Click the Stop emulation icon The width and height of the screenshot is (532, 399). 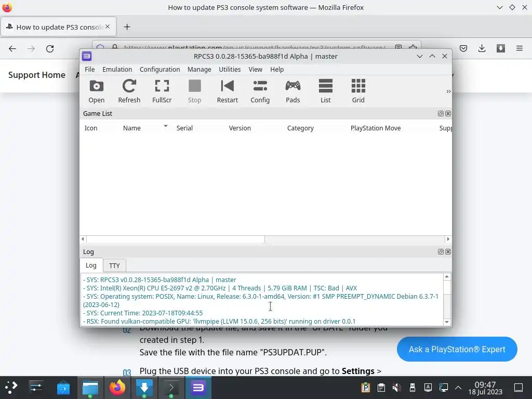point(194,91)
